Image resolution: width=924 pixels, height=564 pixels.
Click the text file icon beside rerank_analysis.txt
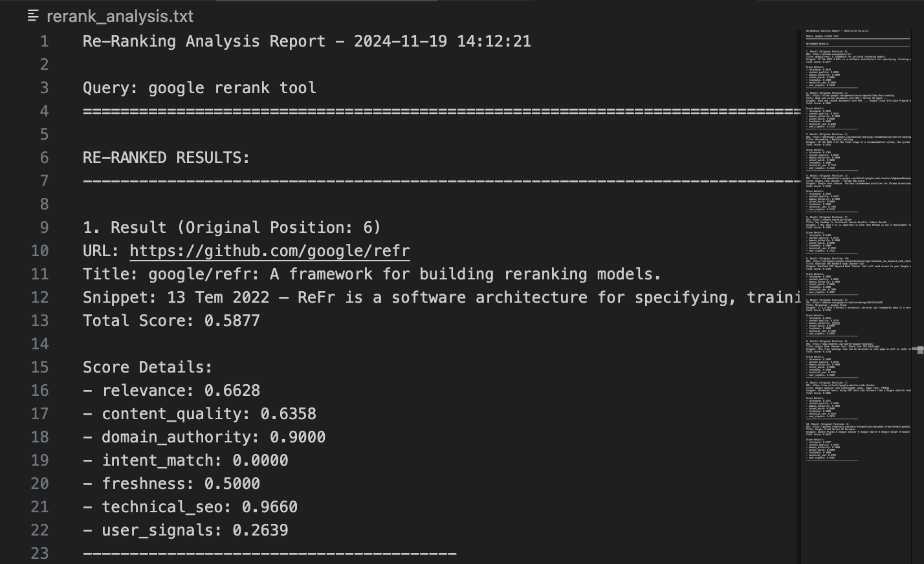click(x=34, y=16)
